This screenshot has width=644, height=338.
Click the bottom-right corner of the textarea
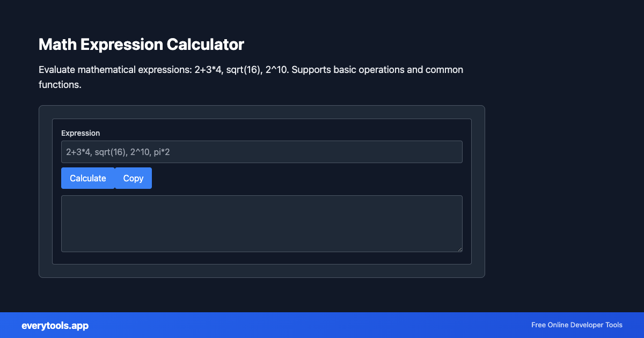click(460, 249)
